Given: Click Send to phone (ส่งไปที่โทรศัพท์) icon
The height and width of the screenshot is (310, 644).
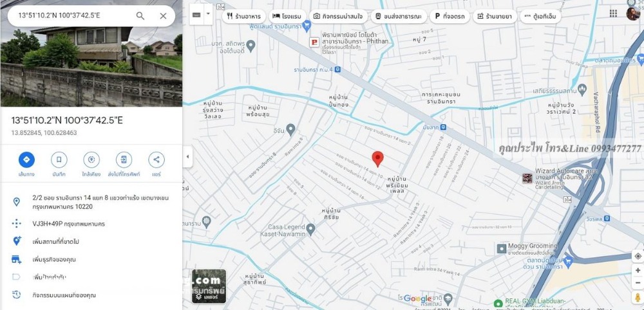Looking at the screenshot, I should 124,160.
